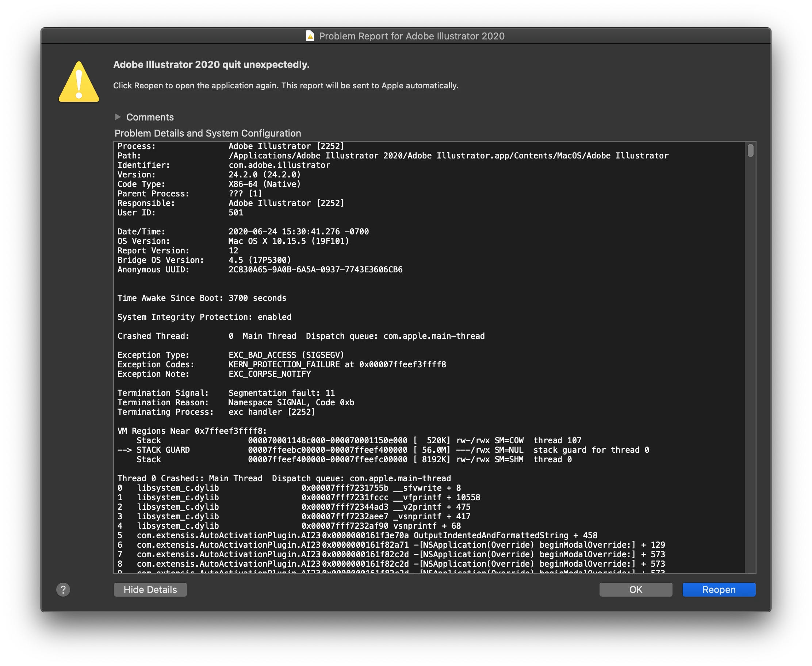
Task: Click the Comments label text
Action: coord(150,117)
